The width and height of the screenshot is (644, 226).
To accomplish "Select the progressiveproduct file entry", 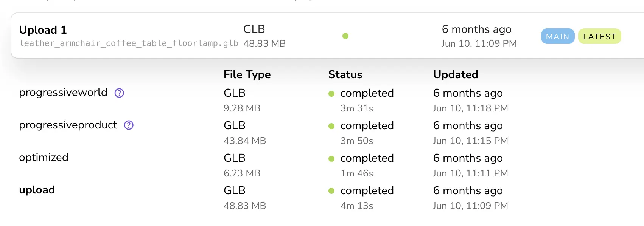I will click(x=68, y=125).
